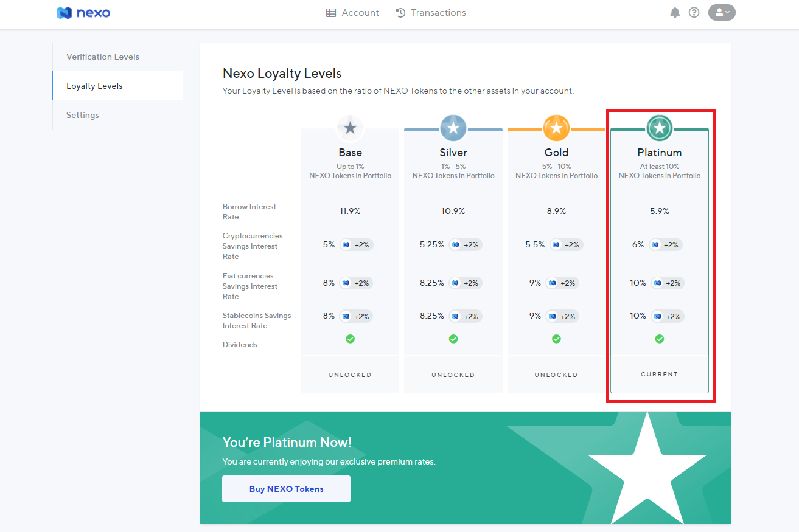
Task: Click Gold crypto savings +2% badge
Action: coord(566,245)
